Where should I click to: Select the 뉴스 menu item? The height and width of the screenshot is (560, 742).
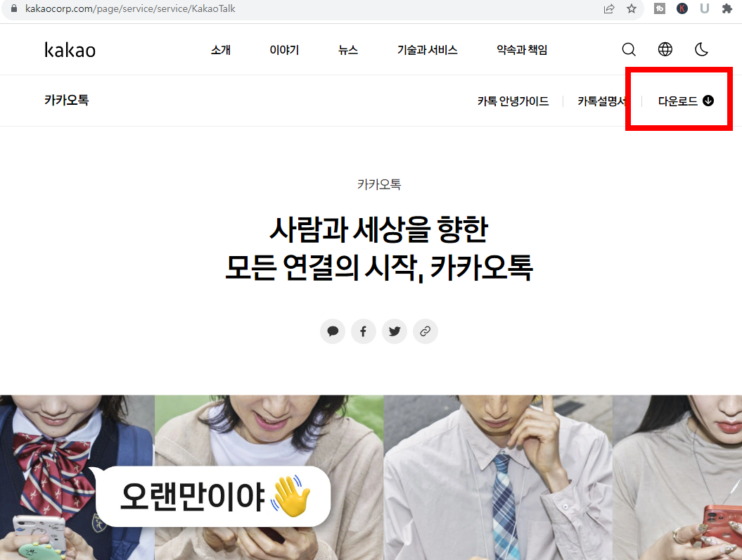pos(347,49)
